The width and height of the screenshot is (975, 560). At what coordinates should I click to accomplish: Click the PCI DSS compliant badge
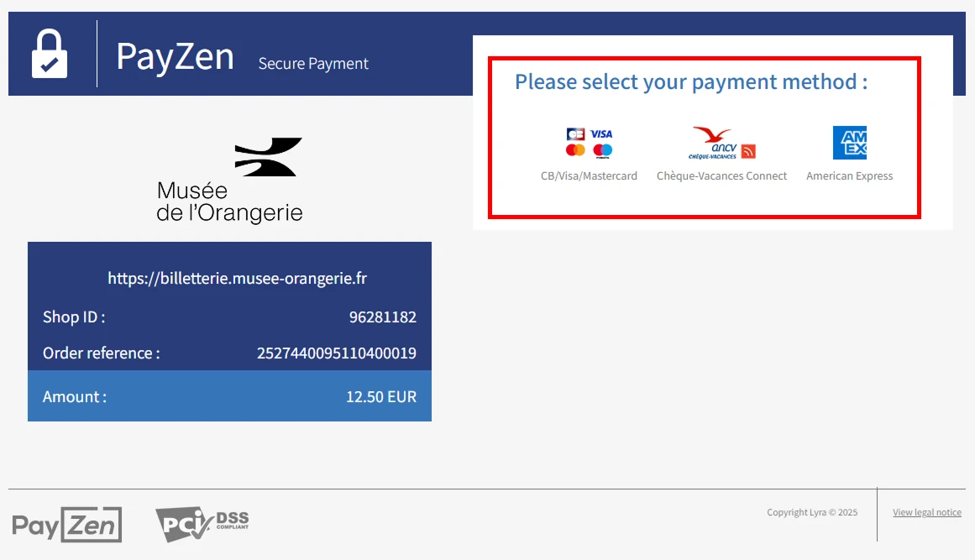(x=202, y=524)
